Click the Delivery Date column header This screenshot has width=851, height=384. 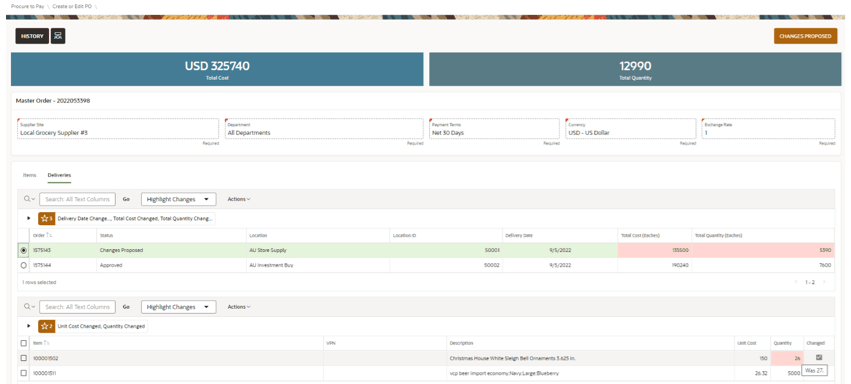pos(560,235)
